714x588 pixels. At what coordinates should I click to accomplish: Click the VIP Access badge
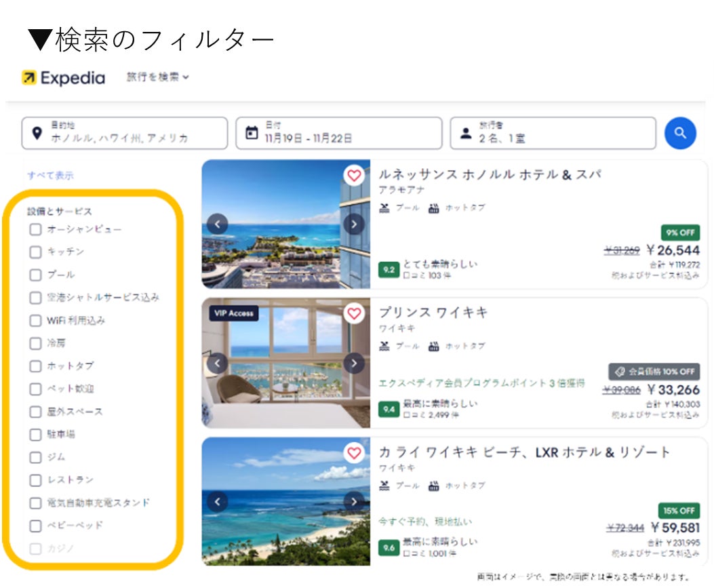pos(234,313)
